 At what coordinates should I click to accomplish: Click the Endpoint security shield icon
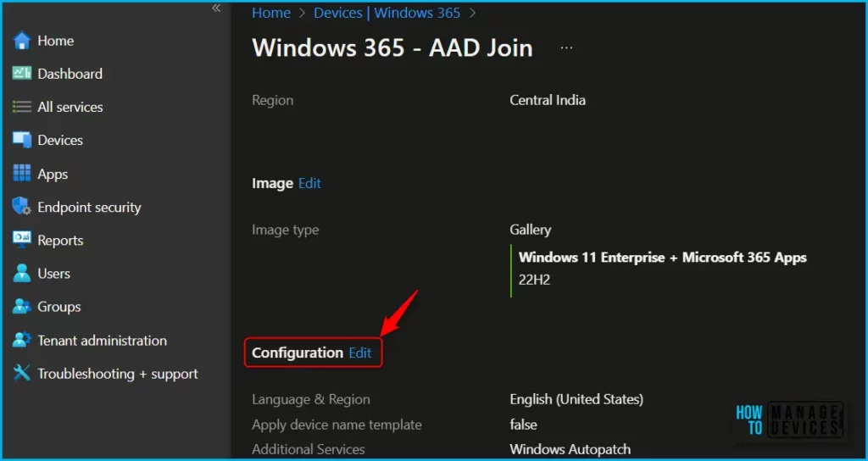coord(21,207)
